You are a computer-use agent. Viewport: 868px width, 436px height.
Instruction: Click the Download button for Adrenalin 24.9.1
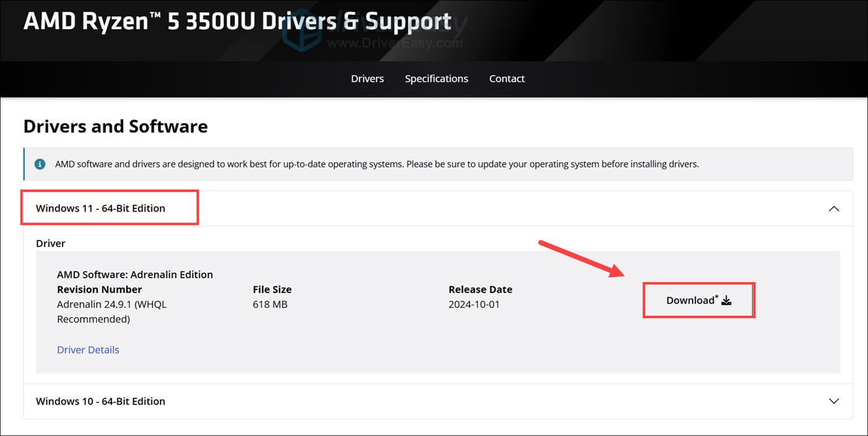coord(698,300)
